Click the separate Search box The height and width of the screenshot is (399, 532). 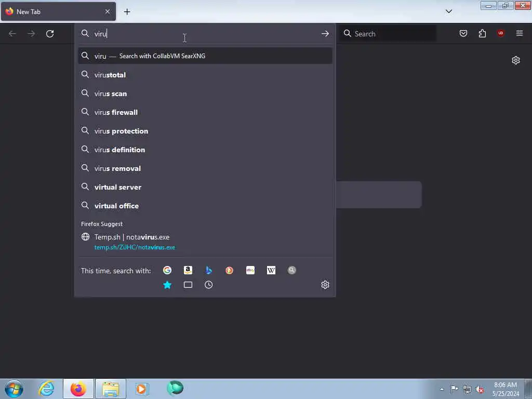pyautogui.click(x=388, y=34)
